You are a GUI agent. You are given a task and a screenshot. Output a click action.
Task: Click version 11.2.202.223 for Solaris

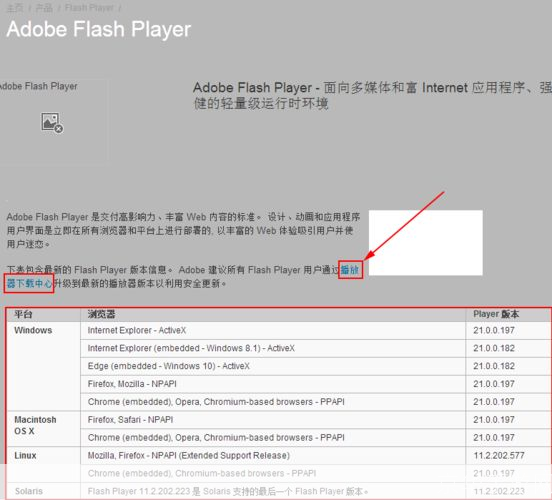[x=499, y=491]
